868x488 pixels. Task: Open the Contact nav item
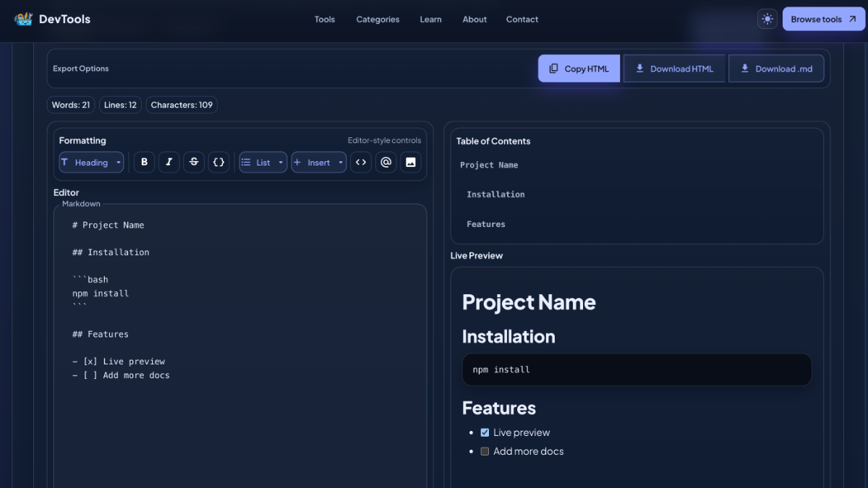pos(522,20)
